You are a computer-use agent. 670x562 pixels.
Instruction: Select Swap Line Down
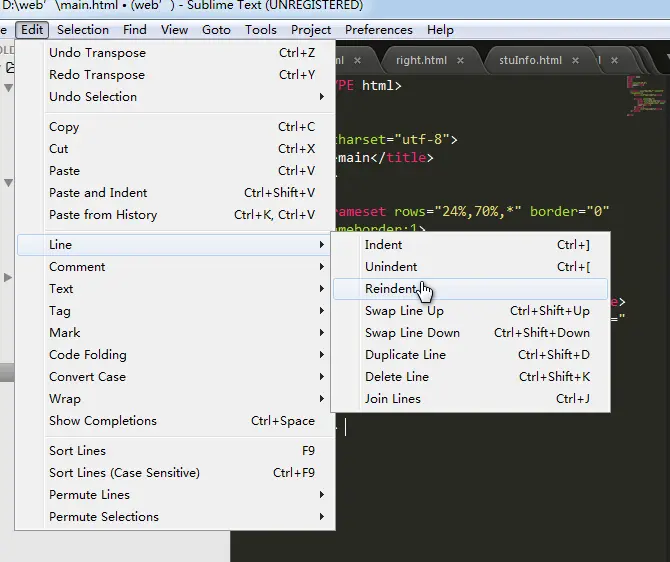pos(470,333)
